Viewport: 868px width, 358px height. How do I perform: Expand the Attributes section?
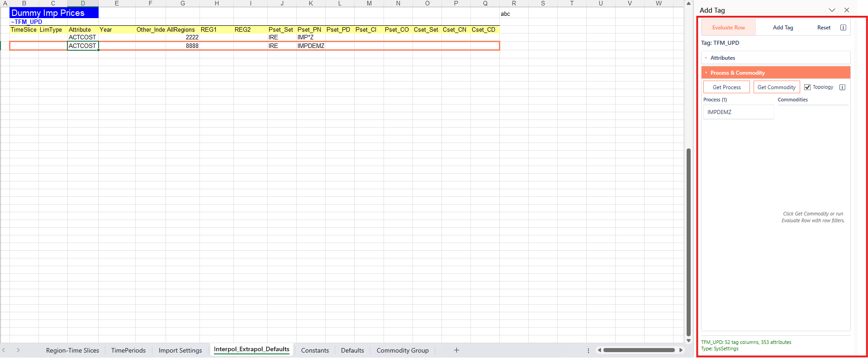point(776,58)
